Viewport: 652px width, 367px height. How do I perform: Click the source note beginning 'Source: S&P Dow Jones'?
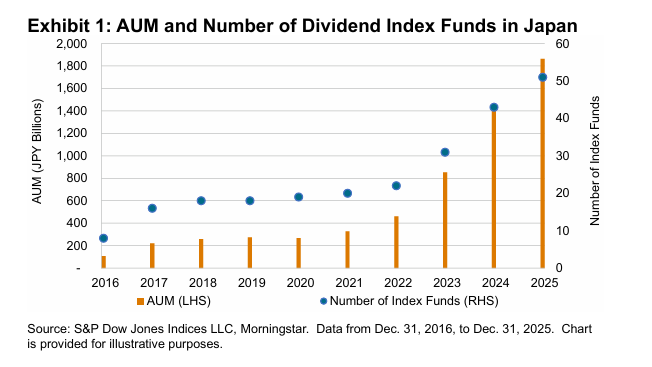[x=310, y=336]
